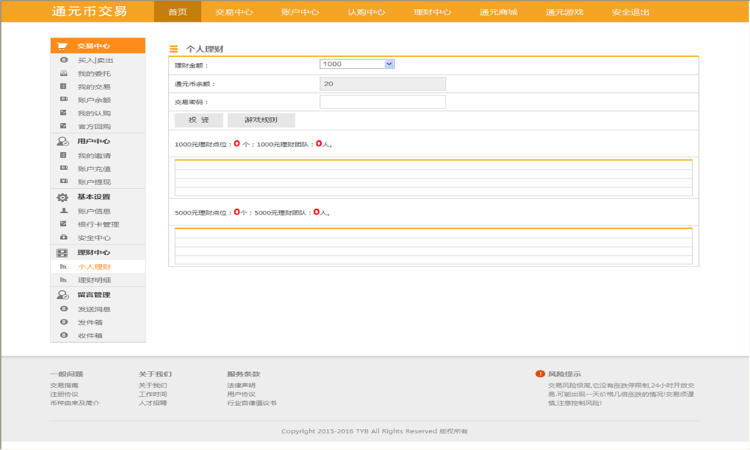The width and height of the screenshot is (750, 450).
Task: Click the person icon beside 留言管理
Action: [x=63, y=295]
